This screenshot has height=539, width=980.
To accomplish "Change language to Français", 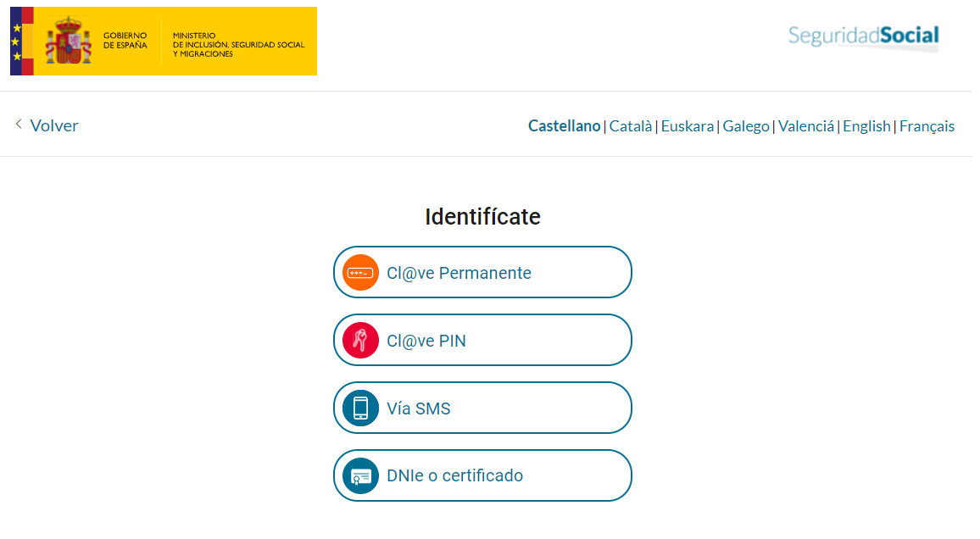I will tap(927, 126).
